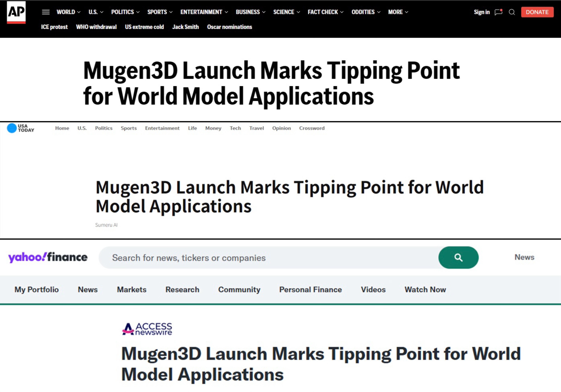Expand the FACT CHECK dropdown
Image resolution: width=561 pixels, height=392 pixels.
pyautogui.click(x=325, y=12)
